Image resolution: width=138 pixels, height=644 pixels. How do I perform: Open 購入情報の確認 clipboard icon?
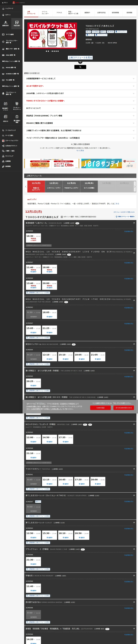click(17, 118)
